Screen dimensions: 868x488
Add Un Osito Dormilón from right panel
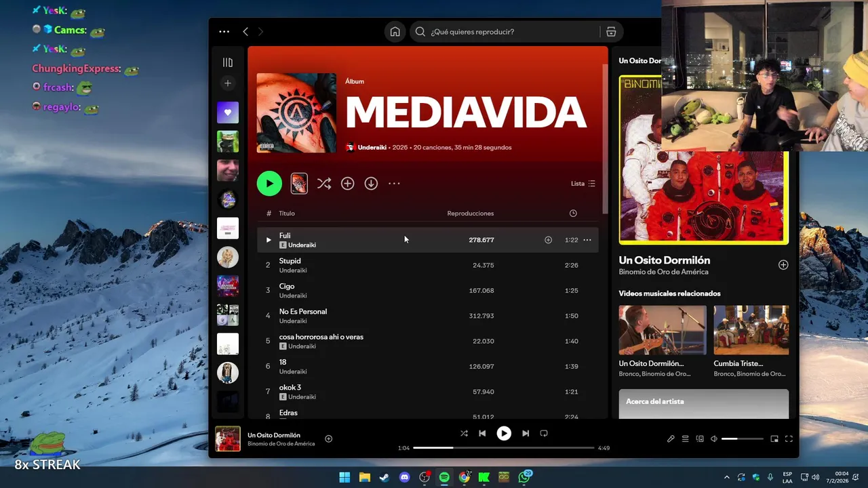coord(783,265)
